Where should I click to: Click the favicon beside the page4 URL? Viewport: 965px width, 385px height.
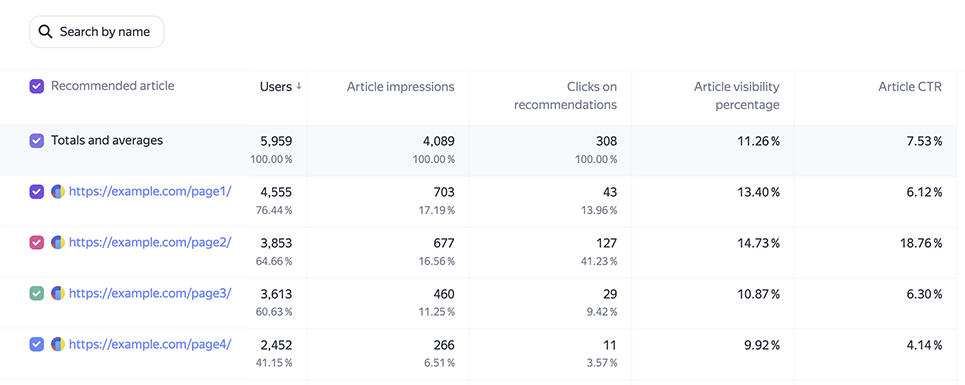pos(58,345)
